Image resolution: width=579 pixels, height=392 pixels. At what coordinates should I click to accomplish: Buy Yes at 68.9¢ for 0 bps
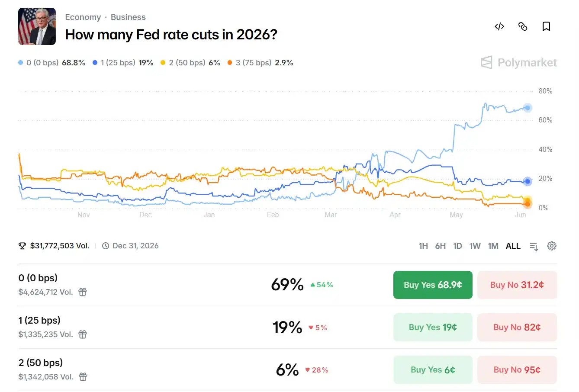tap(433, 285)
